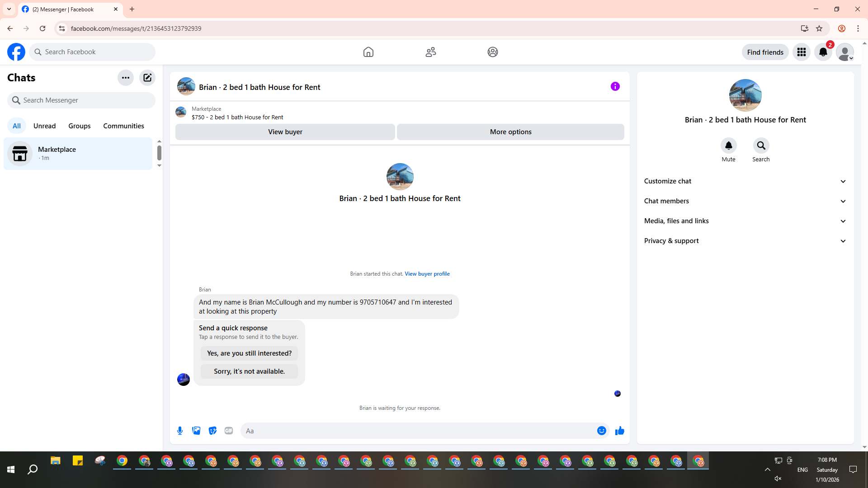Open the Facebook apps grid menu
868x488 pixels.
(x=802, y=52)
